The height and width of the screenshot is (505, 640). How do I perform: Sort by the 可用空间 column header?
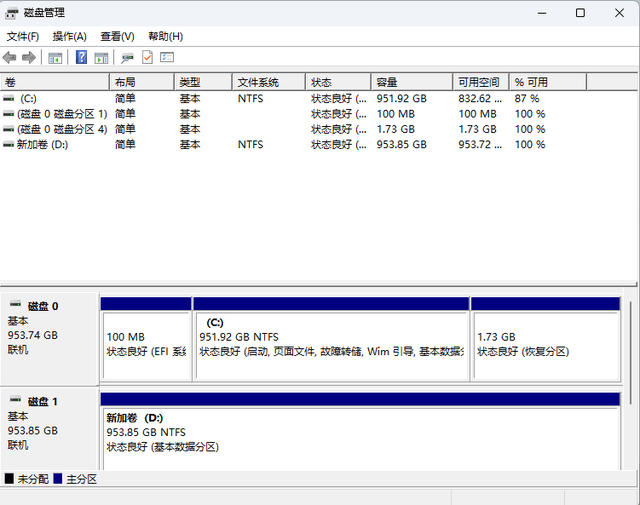tap(481, 82)
